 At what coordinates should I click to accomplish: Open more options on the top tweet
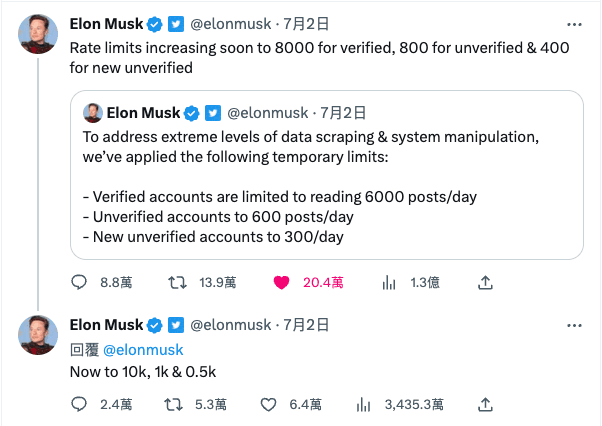coord(574,25)
